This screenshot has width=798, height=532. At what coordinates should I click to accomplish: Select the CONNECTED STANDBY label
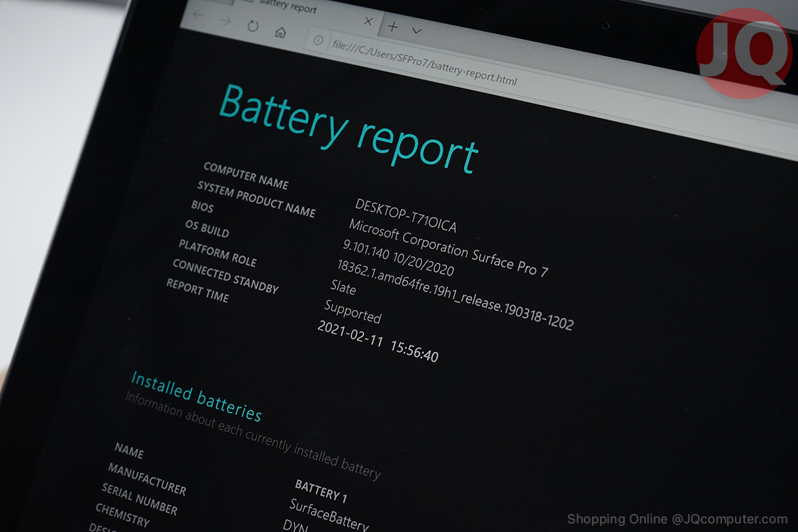pyautogui.click(x=225, y=276)
